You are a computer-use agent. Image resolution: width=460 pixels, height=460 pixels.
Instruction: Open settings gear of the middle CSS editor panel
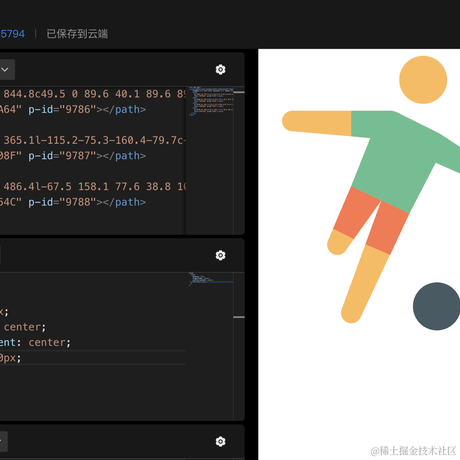[220, 255]
